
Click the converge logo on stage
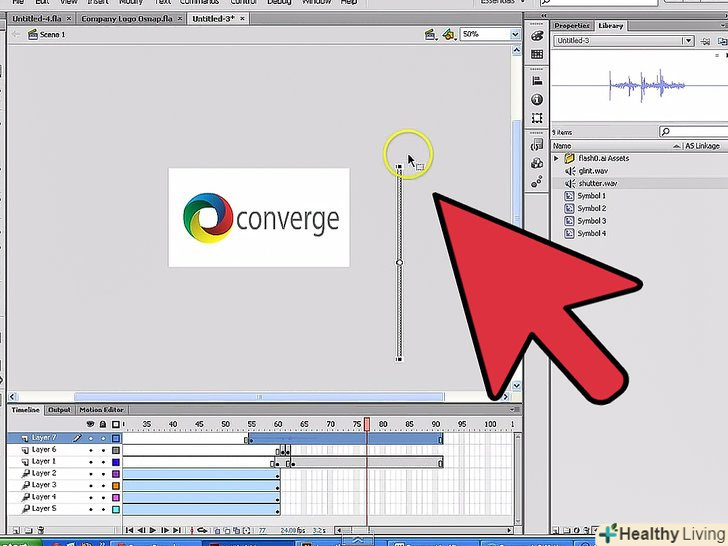[259, 218]
